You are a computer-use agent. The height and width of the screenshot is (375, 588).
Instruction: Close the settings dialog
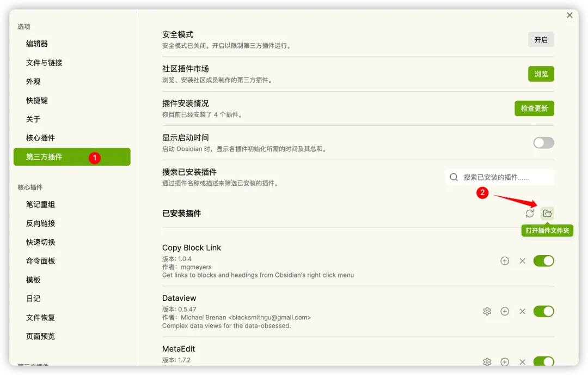[569, 15]
